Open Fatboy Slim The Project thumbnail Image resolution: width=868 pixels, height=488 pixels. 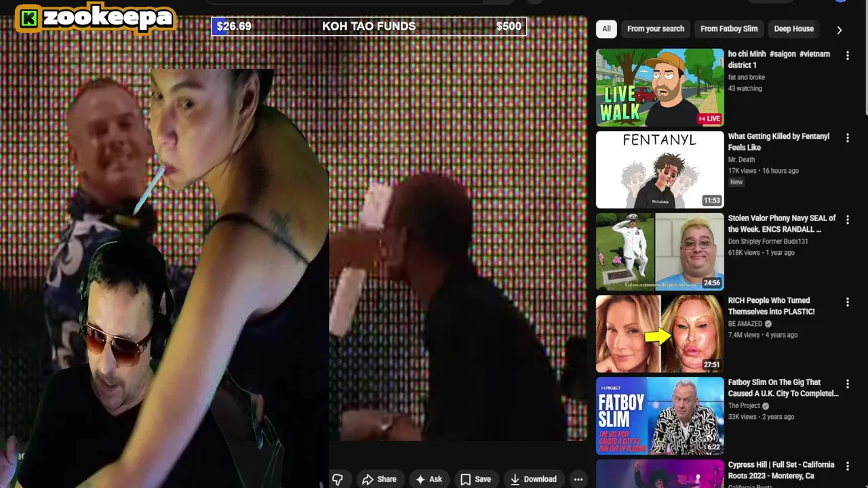[x=660, y=415]
